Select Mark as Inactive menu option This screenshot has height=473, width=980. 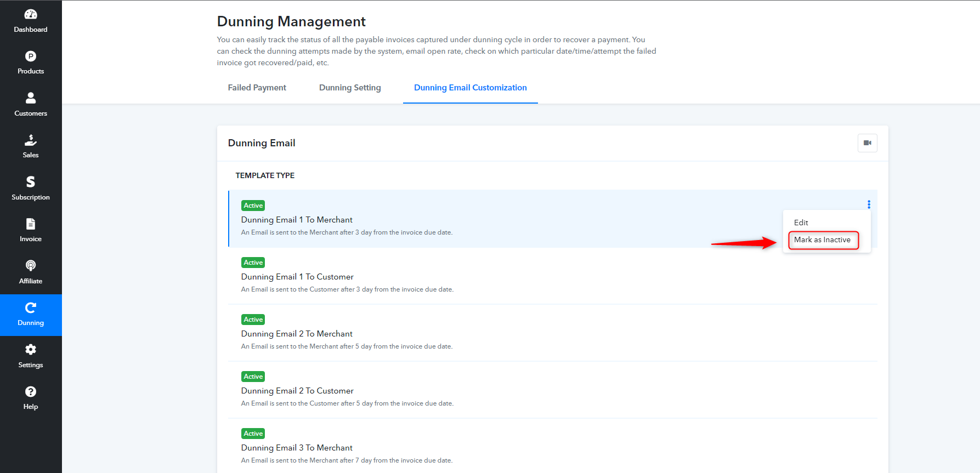click(x=823, y=240)
